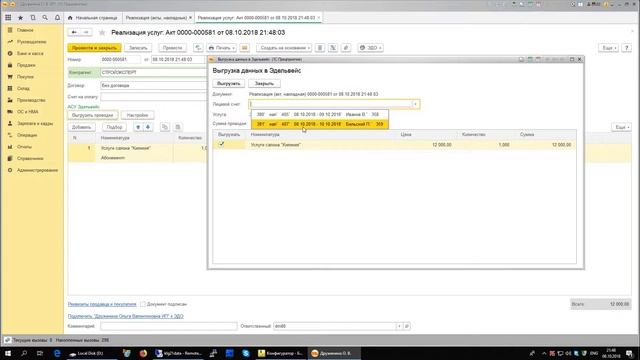Image resolution: width=640 pixels, height=360 pixels.
Task: Focus the Счет на оплату field
Action: (154, 97)
